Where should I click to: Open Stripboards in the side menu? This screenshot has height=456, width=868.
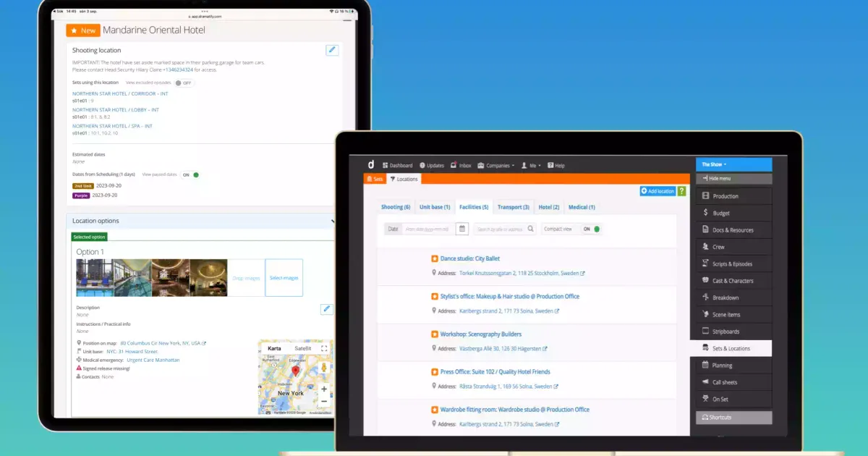pos(734,332)
